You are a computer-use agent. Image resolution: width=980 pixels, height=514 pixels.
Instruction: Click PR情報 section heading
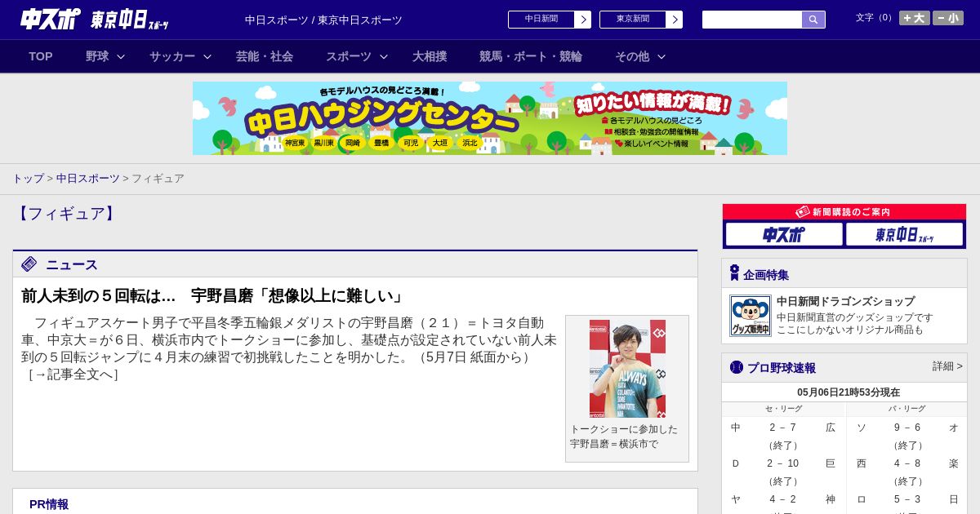49,504
